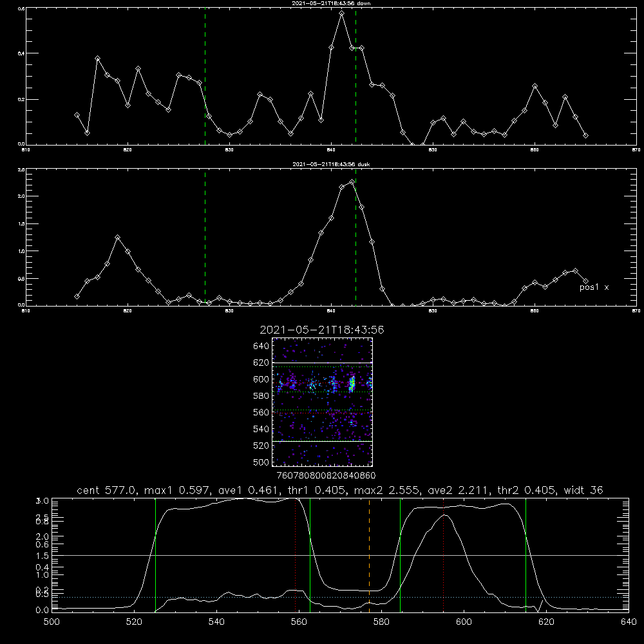Click the '540' x-axis label of bottom plot

pyautogui.click(x=216, y=622)
